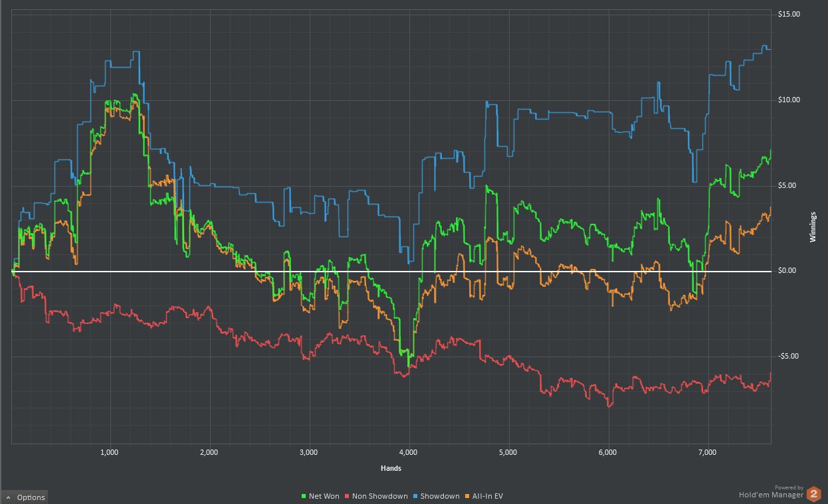Expand the Options panel

[24, 497]
